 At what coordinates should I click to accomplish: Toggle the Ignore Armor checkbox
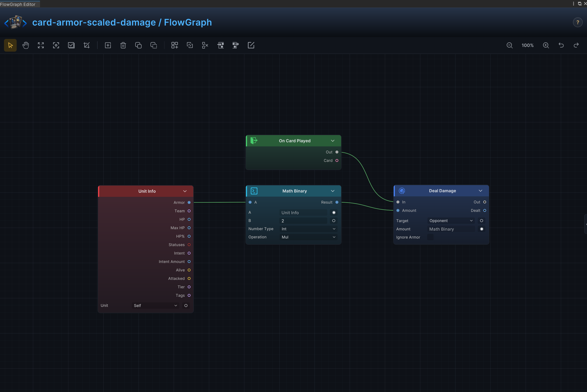click(430, 237)
